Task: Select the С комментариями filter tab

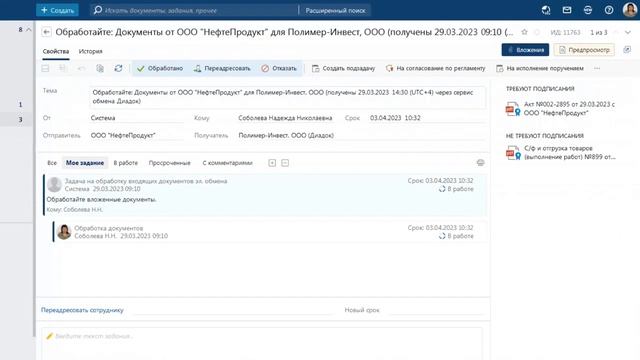Action: coord(227,163)
